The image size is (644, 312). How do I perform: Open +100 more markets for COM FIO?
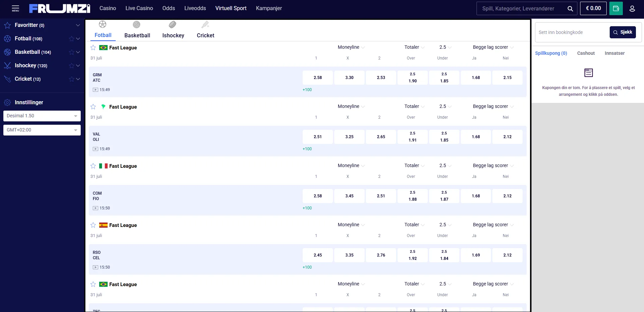pyautogui.click(x=307, y=208)
